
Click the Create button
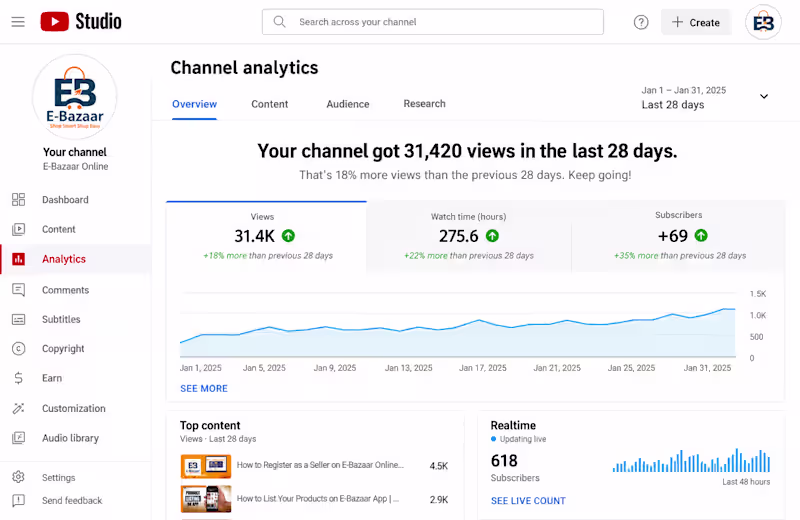[x=696, y=22]
